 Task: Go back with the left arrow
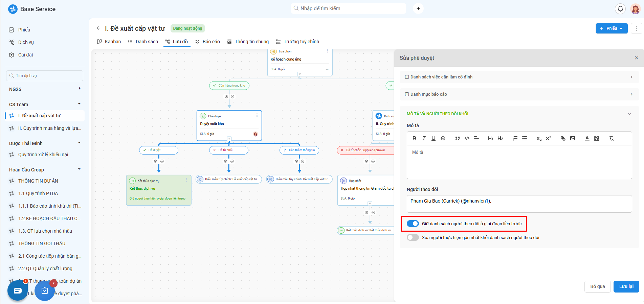tap(98, 28)
